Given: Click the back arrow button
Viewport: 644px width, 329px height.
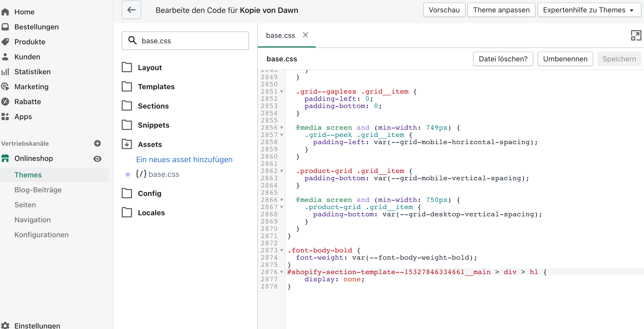Looking at the screenshot, I should click(131, 10).
